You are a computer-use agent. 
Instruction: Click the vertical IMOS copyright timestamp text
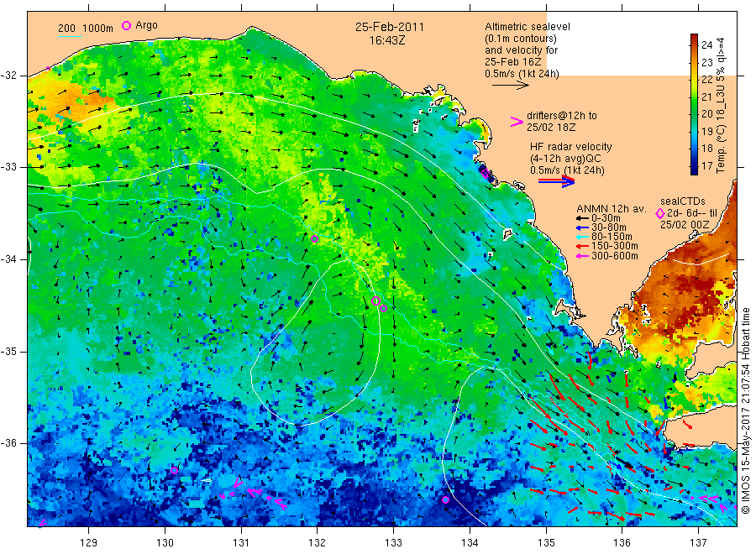click(746, 411)
